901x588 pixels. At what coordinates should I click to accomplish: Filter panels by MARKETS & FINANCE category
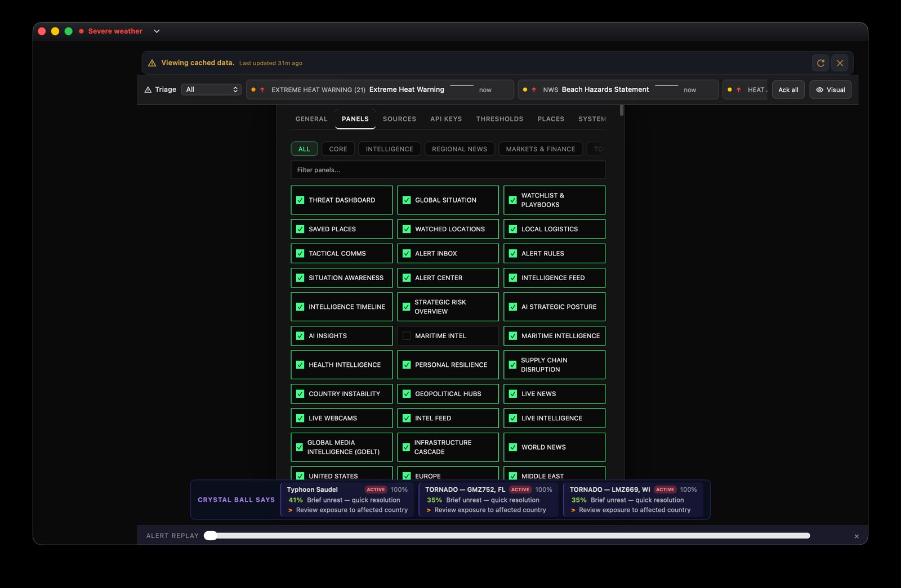point(541,149)
